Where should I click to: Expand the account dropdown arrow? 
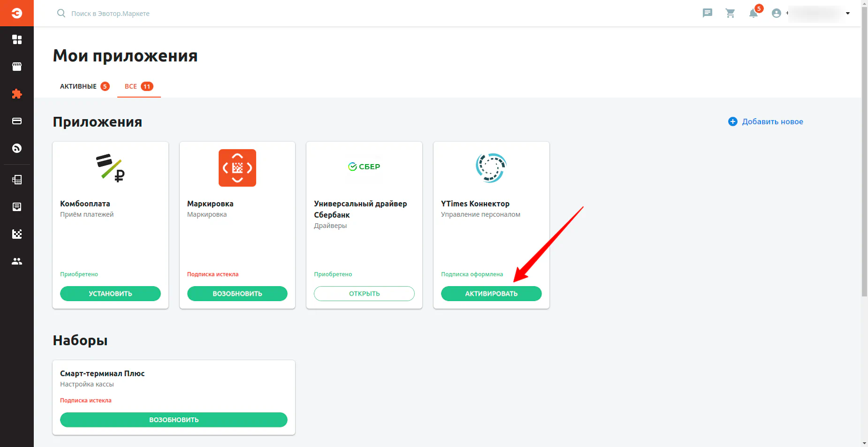[x=848, y=13]
